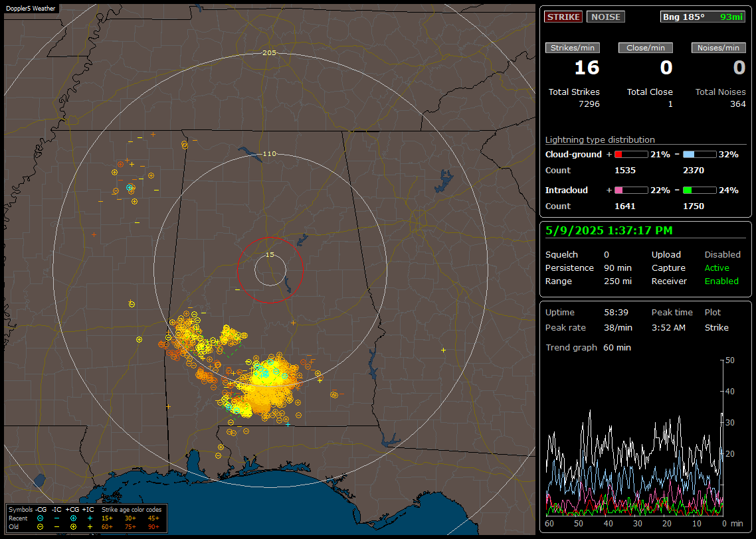Click the Range value 250 mi
Viewport: 756px width, 539px height.
(618, 281)
